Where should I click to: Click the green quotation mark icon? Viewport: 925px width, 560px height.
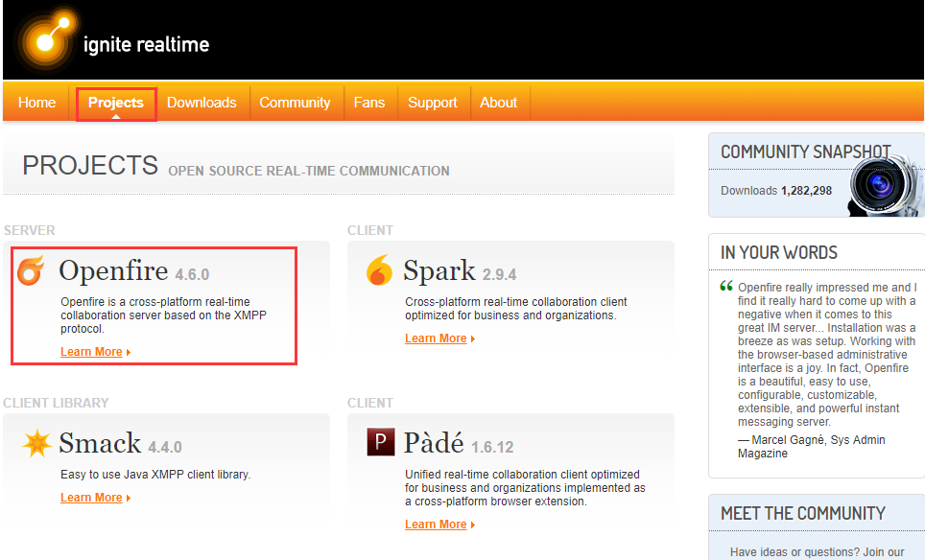[x=726, y=286]
